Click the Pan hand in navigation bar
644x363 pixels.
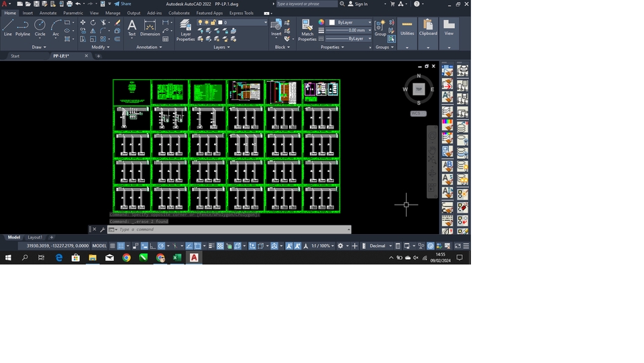(432, 150)
